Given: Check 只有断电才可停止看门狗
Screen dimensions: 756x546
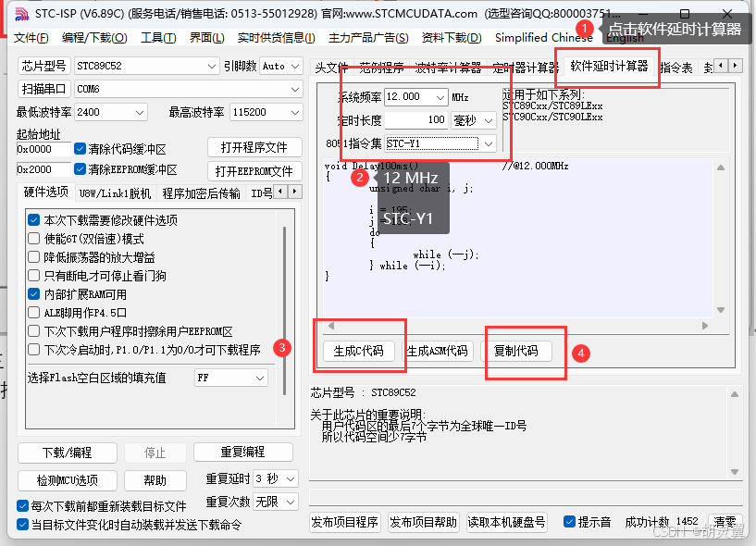Looking at the screenshot, I should tap(33, 276).
